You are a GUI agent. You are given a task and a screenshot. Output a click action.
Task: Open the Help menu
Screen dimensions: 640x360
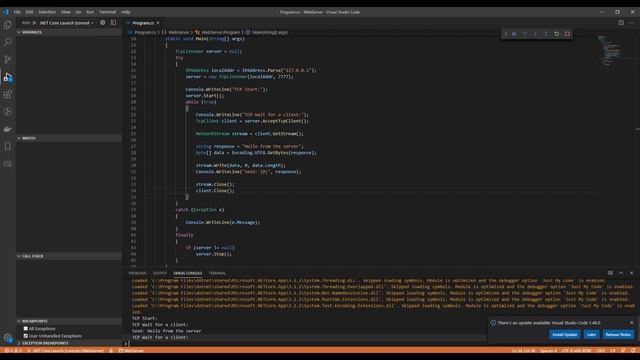click(125, 12)
